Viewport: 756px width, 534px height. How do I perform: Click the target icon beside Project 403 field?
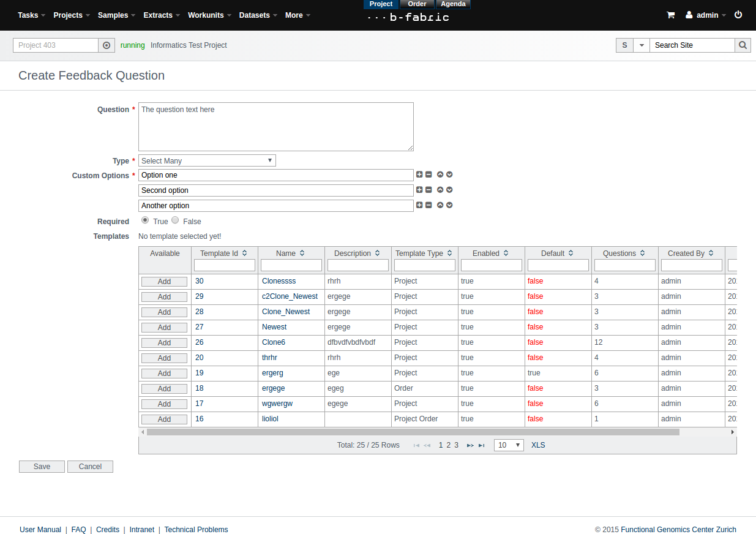[x=107, y=45]
